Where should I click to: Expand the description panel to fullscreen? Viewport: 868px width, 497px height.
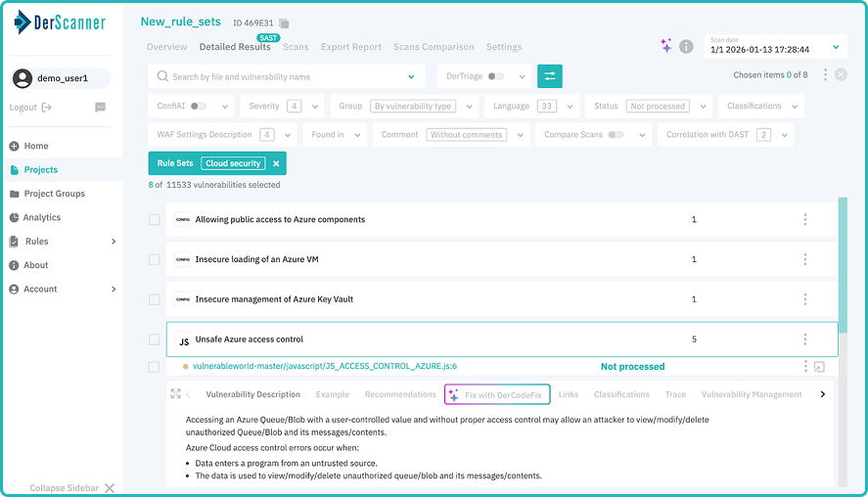coord(175,393)
